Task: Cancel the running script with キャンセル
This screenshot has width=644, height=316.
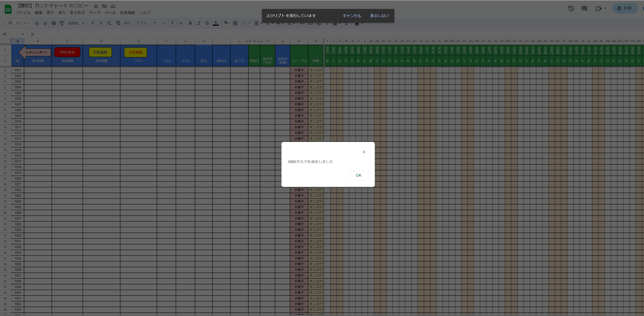Action: click(352, 16)
